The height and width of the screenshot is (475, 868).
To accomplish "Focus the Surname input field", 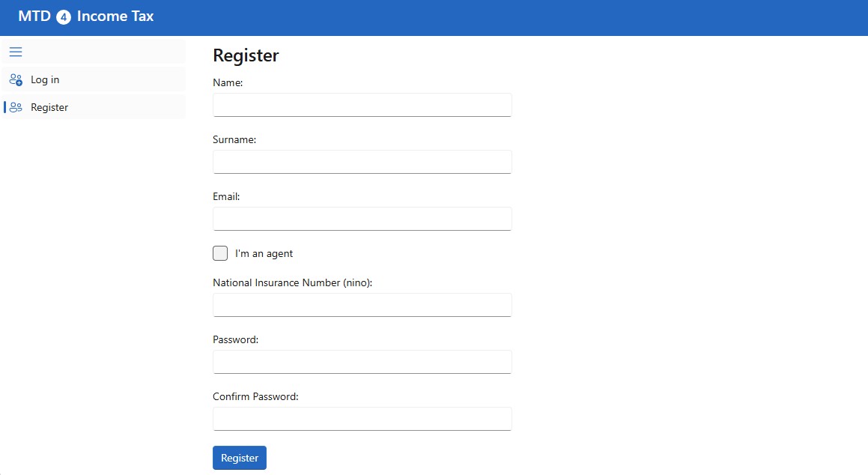I will point(362,162).
